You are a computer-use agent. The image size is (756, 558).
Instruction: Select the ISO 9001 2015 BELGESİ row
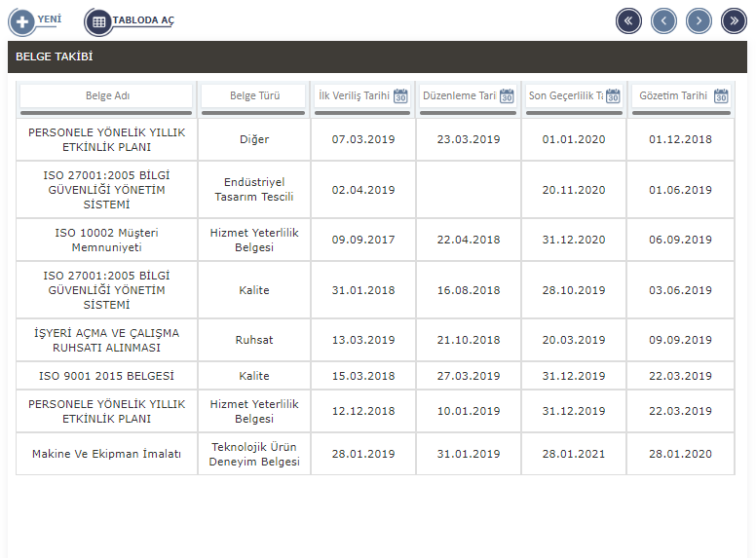[x=107, y=376]
